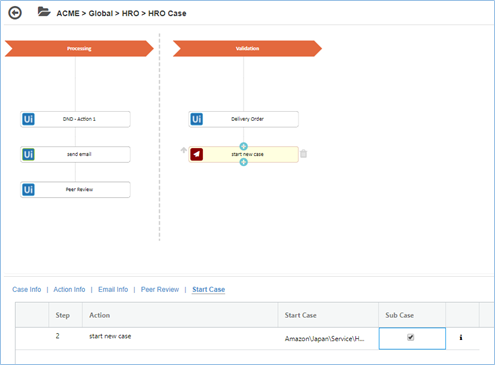This screenshot has height=365, width=495.
Task: Open the Case Info tab
Action: pos(27,289)
